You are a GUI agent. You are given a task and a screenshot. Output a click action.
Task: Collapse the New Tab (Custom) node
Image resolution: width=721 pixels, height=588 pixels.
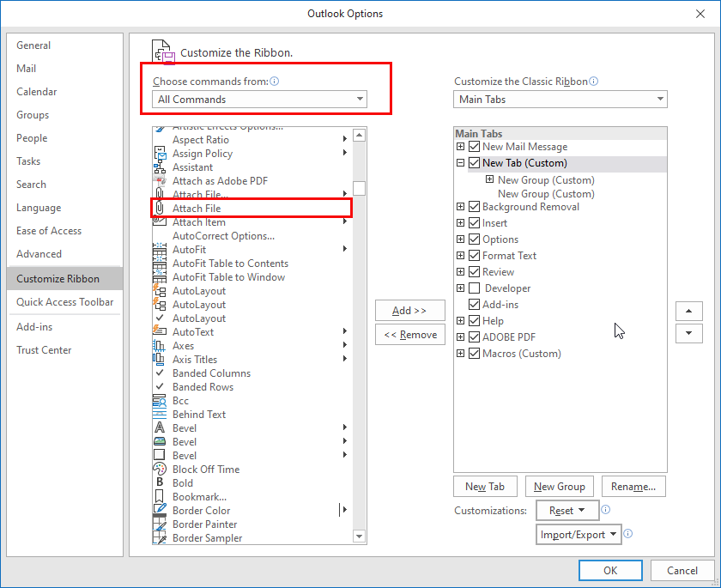pyautogui.click(x=460, y=163)
